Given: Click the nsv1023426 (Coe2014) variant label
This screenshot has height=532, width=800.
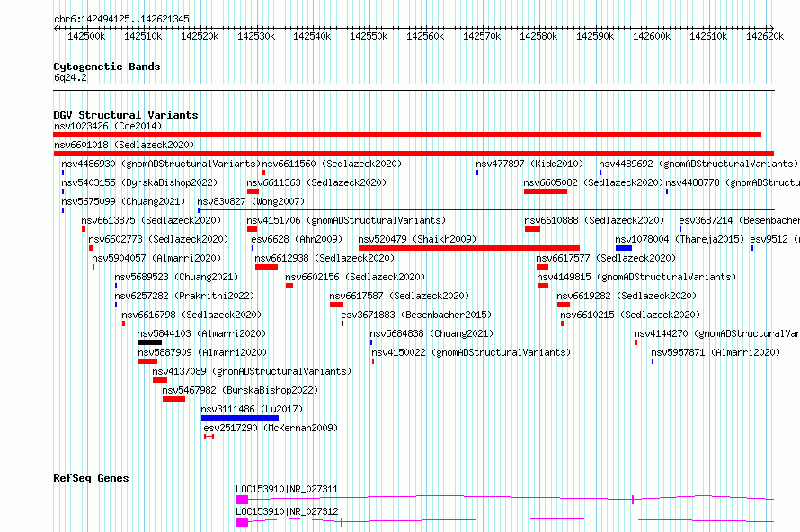Looking at the screenshot, I should 108,126.
